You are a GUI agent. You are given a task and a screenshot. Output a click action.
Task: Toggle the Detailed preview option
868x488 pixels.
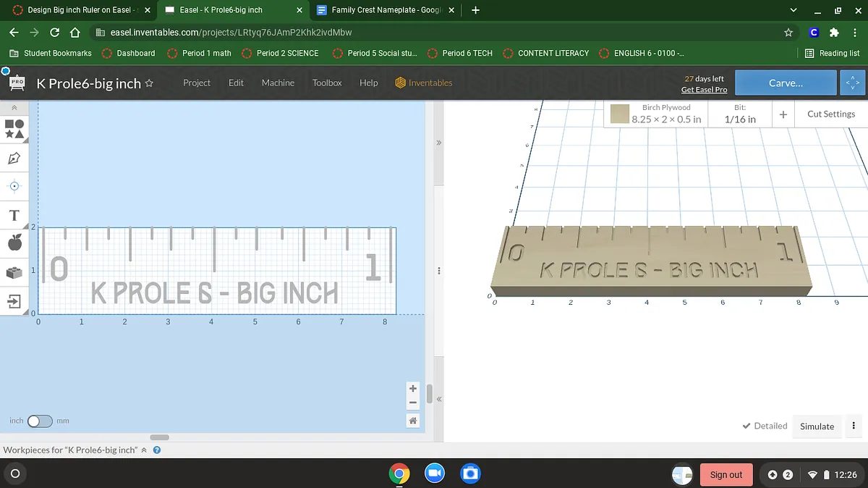pyautogui.click(x=765, y=426)
